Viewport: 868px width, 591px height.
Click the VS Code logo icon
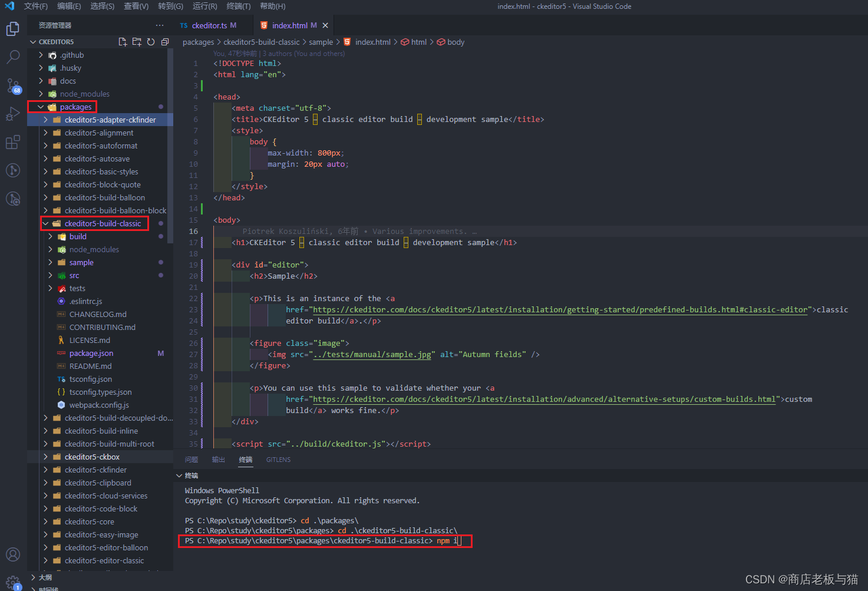tap(9, 6)
